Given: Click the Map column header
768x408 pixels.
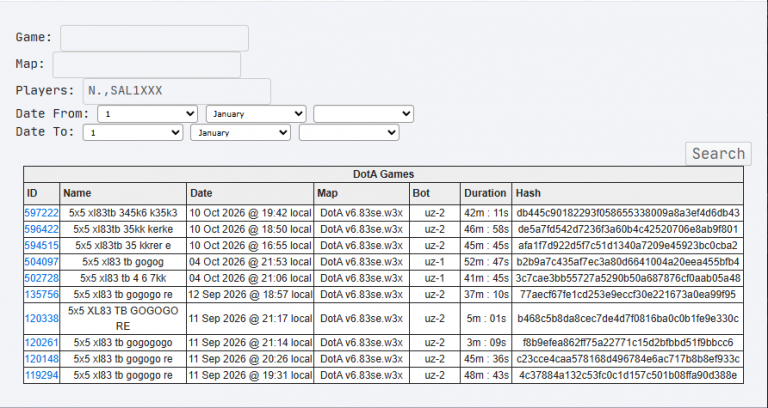Looking at the screenshot, I should 361,193.
